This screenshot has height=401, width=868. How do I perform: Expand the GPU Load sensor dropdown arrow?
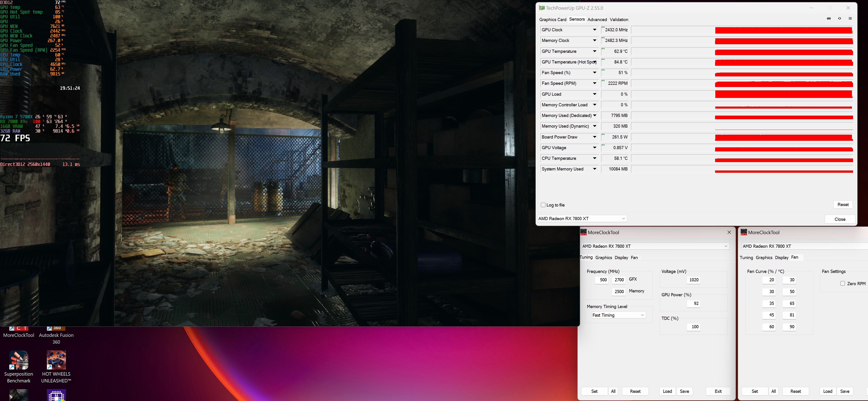coord(595,94)
